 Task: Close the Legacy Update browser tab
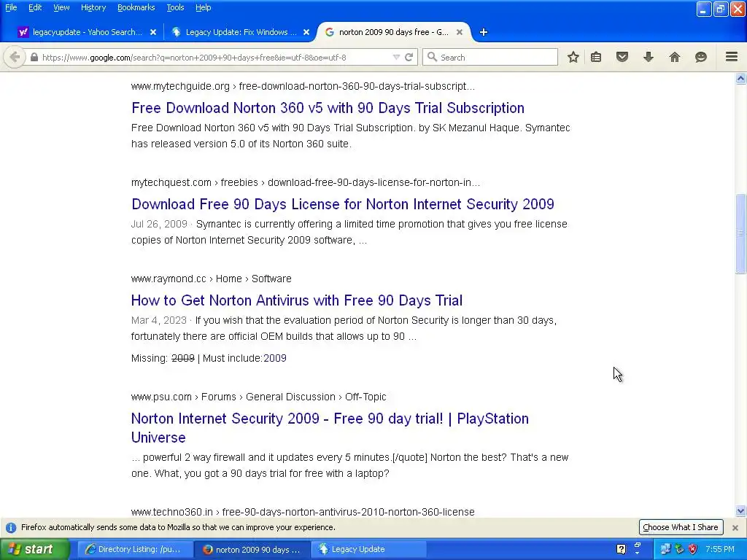click(306, 32)
